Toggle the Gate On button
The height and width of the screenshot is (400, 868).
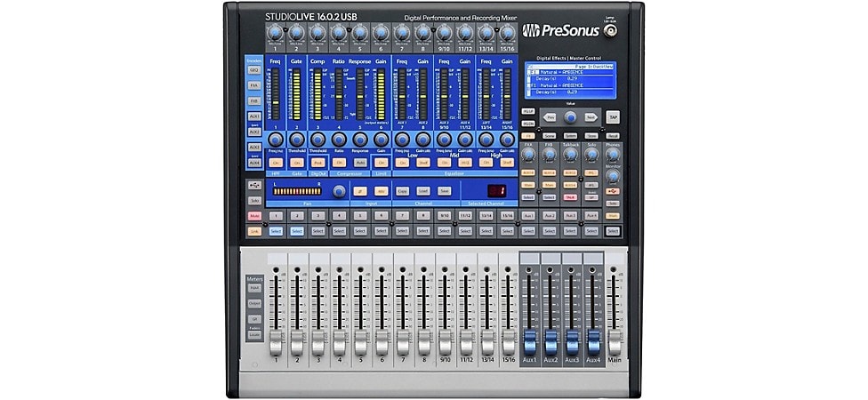297,163
